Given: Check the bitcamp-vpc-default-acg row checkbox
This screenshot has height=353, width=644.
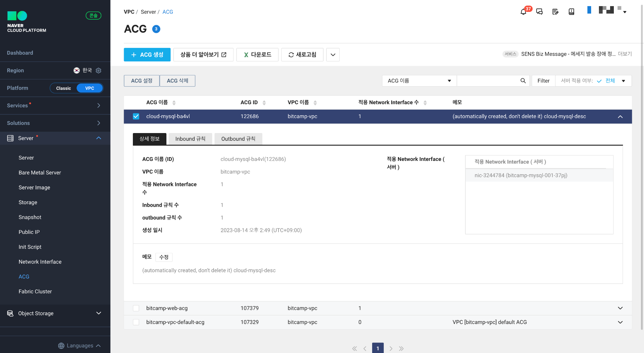Looking at the screenshot, I should pyautogui.click(x=136, y=322).
